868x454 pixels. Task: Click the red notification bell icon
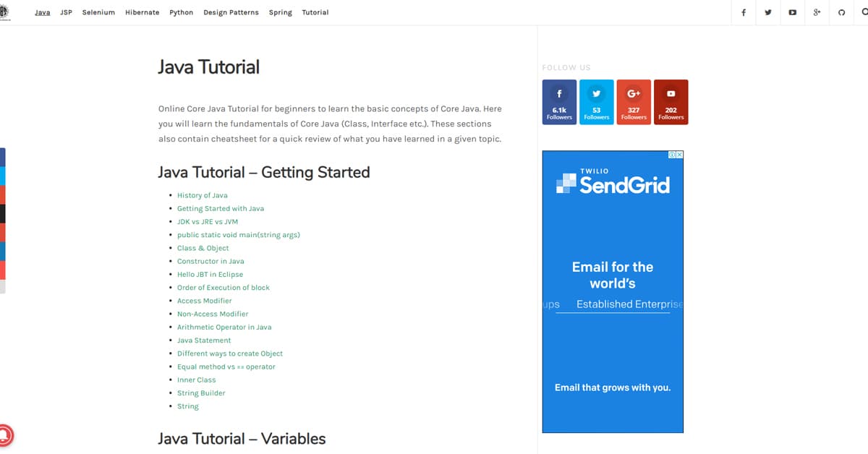4,435
